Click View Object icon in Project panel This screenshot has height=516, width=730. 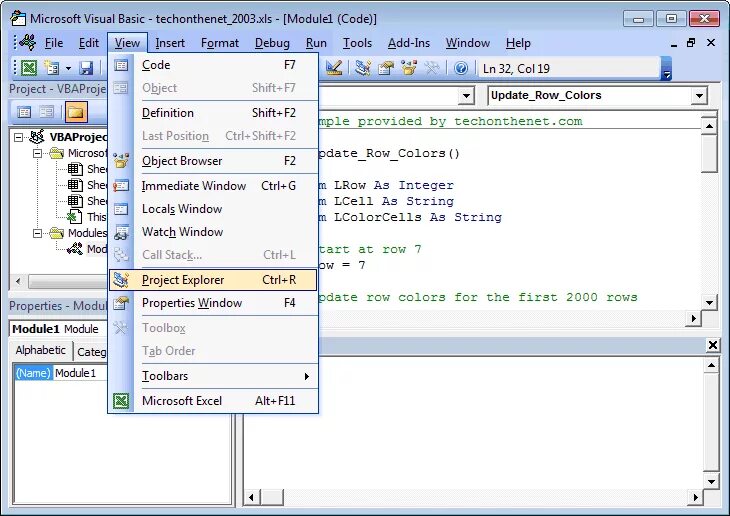coord(46,112)
